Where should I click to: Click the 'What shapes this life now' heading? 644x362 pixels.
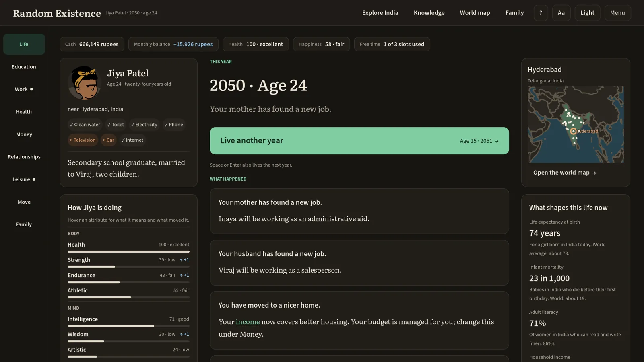(x=568, y=208)
